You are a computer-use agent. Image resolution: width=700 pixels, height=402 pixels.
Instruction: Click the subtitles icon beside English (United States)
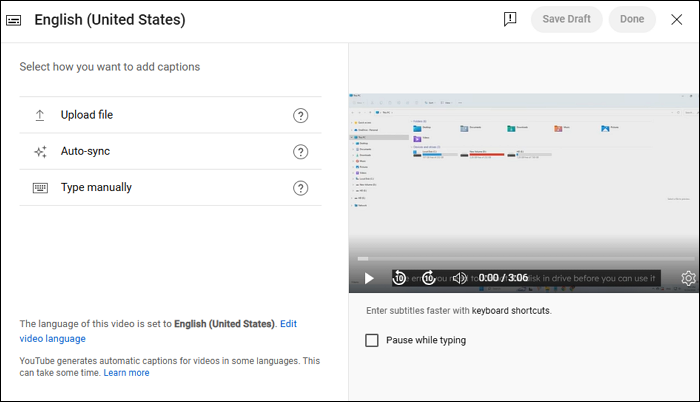[x=13, y=20]
